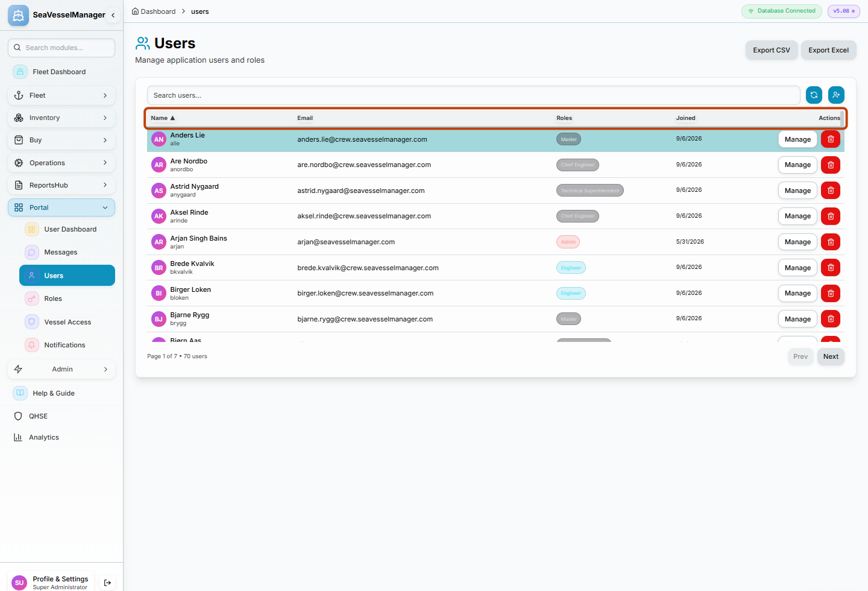
Task: Expand the Fleet menu section
Action: tap(61, 95)
